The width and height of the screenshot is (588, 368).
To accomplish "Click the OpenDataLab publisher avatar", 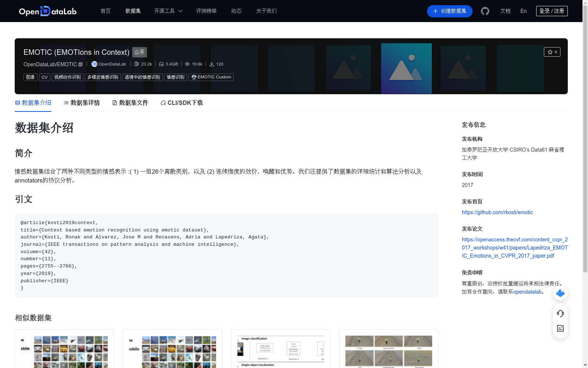I will [x=94, y=64].
